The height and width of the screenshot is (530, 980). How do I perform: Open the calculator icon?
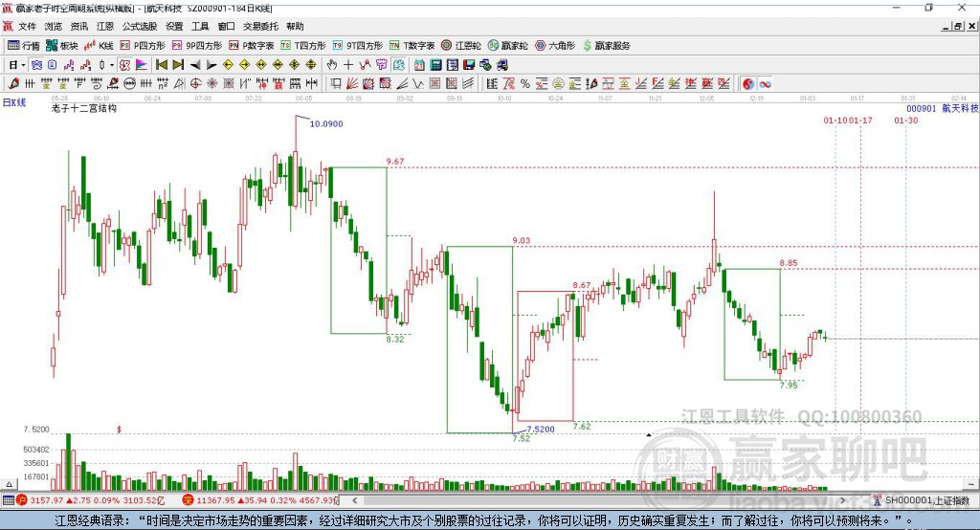tap(436, 65)
